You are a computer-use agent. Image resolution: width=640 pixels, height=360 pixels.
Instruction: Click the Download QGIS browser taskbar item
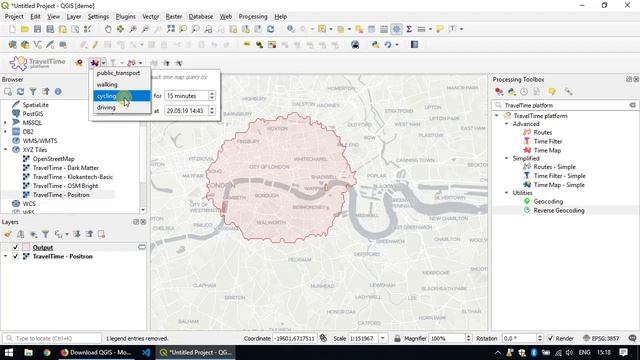pyautogui.click(x=96, y=352)
